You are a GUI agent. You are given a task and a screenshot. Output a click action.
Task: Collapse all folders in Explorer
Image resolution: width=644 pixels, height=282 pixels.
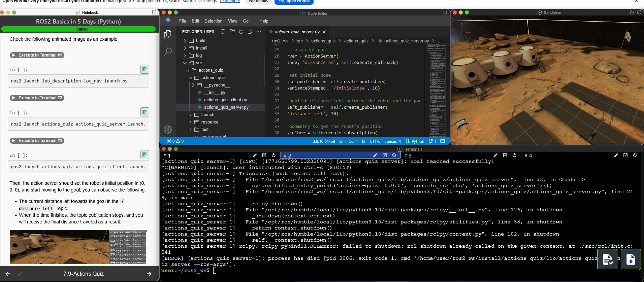click(250, 32)
